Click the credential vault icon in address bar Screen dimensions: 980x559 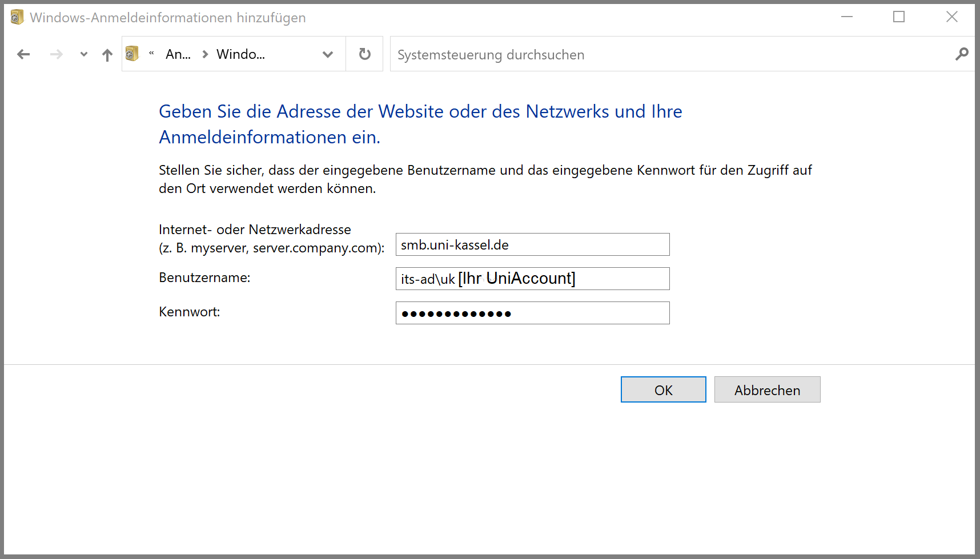(x=132, y=54)
